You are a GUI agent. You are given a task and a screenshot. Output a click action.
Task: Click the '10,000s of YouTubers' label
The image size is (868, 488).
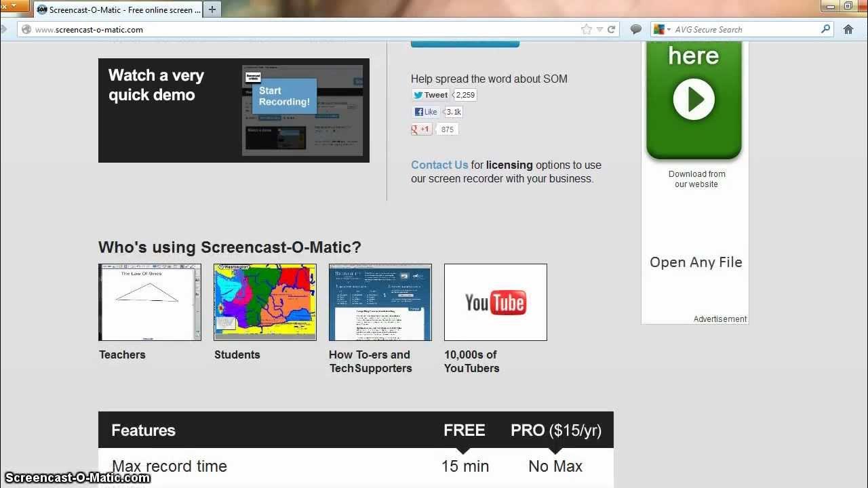pyautogui.click(x=472, y=361)
